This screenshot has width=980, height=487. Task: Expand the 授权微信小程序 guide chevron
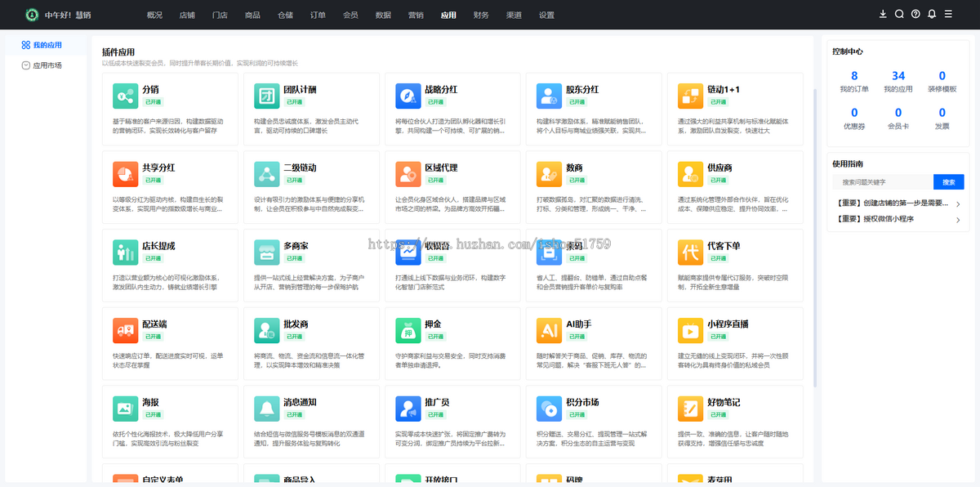[x=958, y=220]
